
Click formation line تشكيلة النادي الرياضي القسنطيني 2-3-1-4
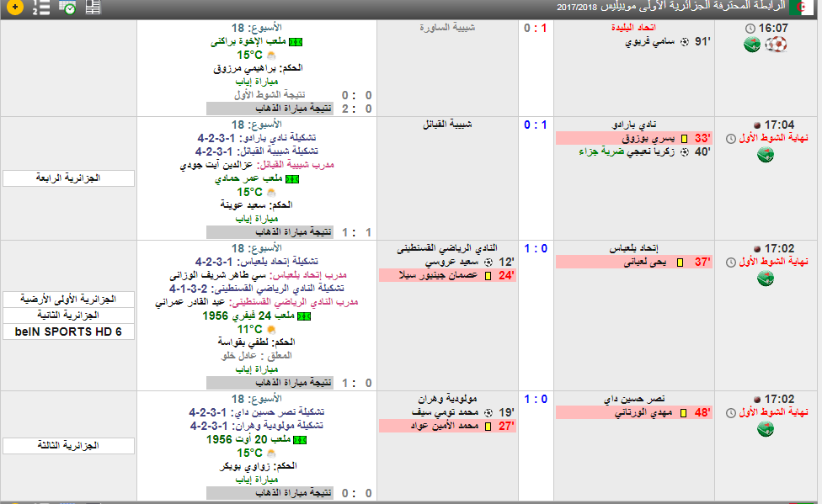pos(256,289)
